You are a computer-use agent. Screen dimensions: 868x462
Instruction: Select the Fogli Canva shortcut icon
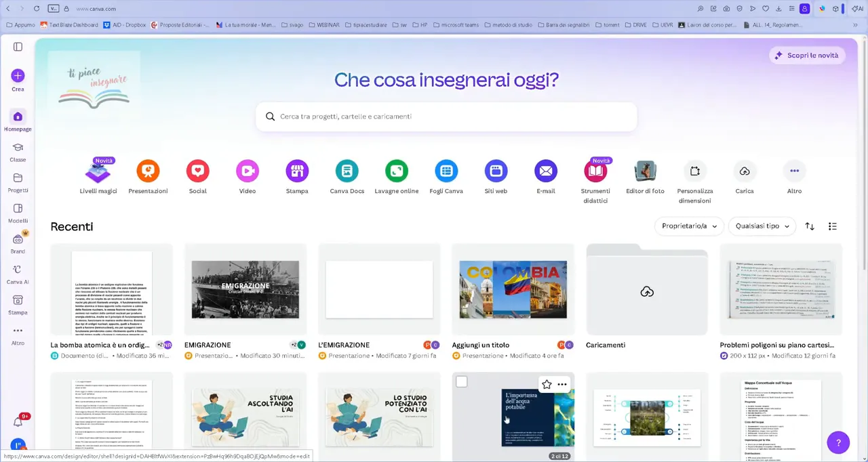[x=446, y=171]
